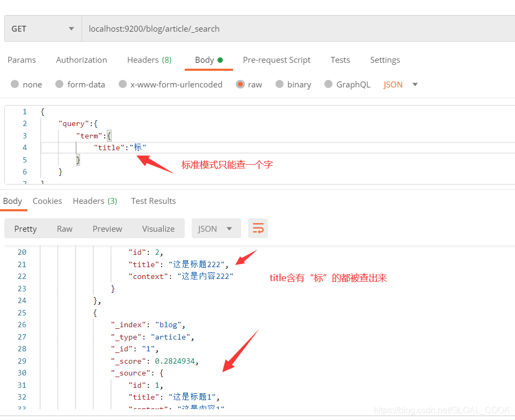Switch response view to Visualize
515x420 pixels.
pos(158,229)
